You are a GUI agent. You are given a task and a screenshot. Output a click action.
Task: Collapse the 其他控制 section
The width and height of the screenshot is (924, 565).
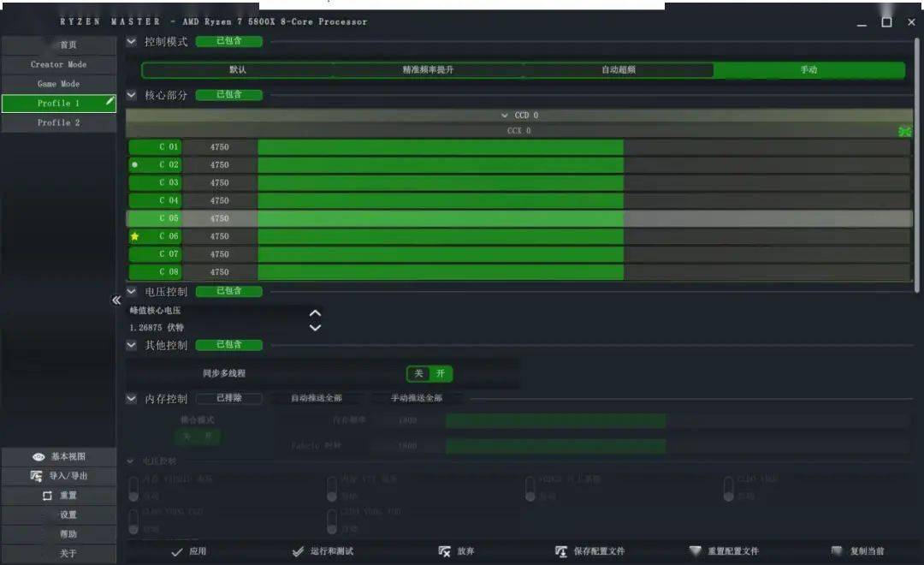click(132, 345)
